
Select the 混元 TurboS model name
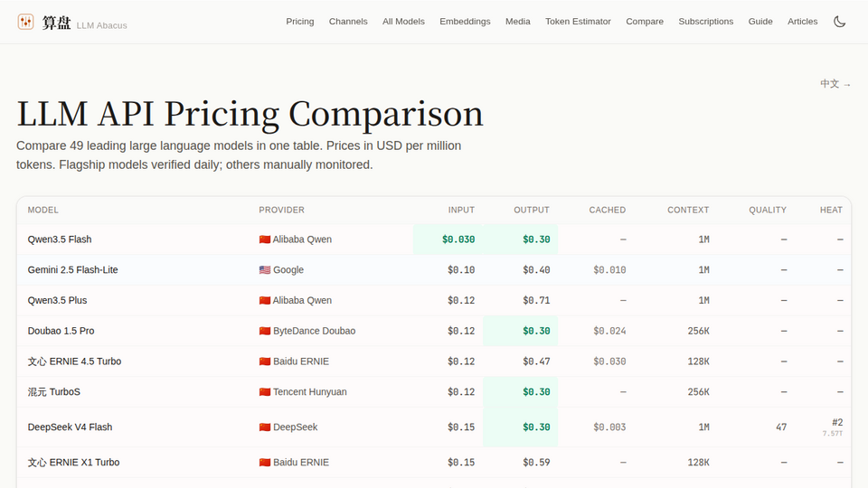pos(53,391)
